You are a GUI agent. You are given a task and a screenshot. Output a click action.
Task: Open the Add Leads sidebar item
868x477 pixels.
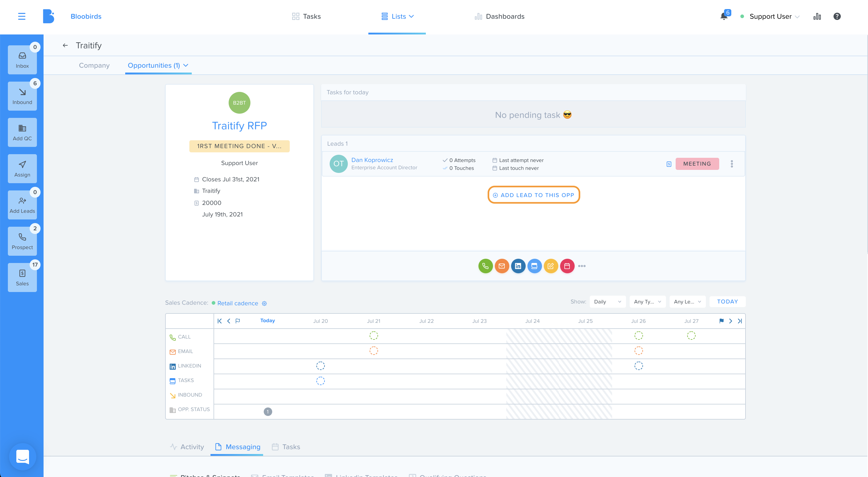22,205
